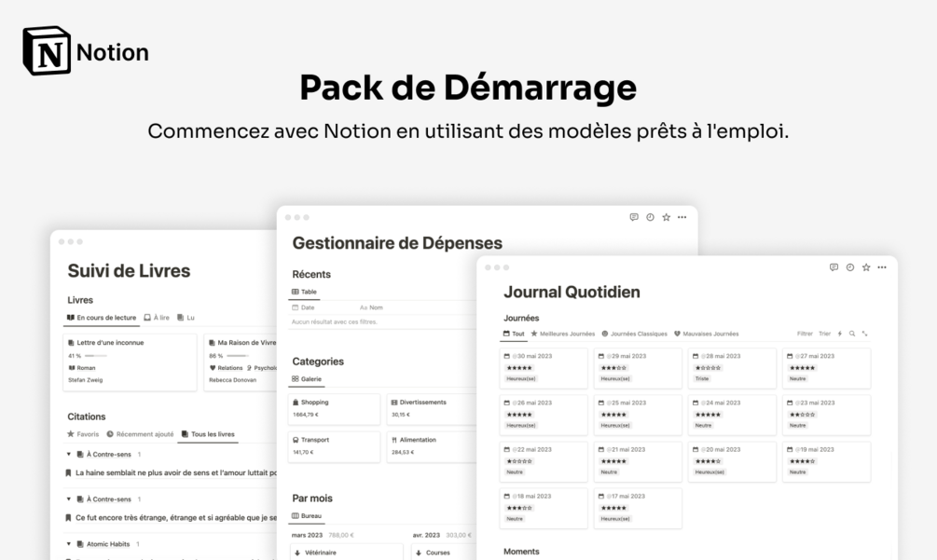Click 'Aucun résultat avec ces filtres.' message
This screenshot has height=560, width=937.
(334, 321)
